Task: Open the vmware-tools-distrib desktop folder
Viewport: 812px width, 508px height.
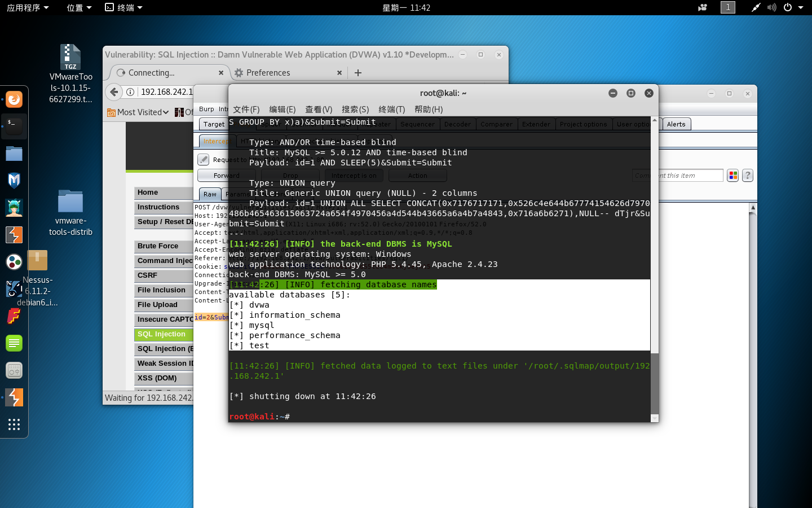Action: point(70,213)
